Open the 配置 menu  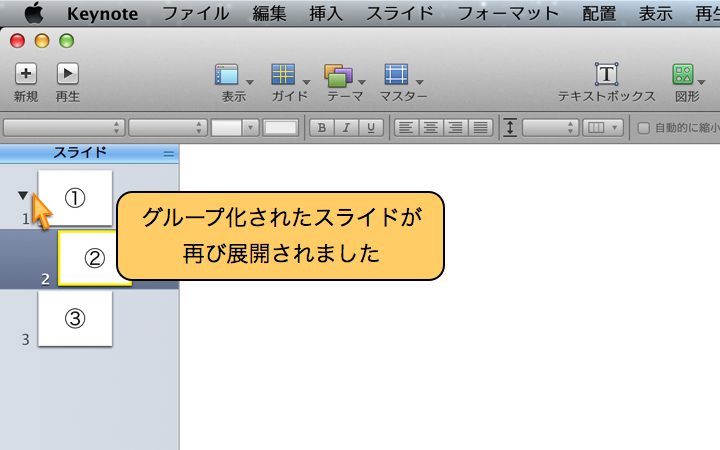(x=599, y=14)
